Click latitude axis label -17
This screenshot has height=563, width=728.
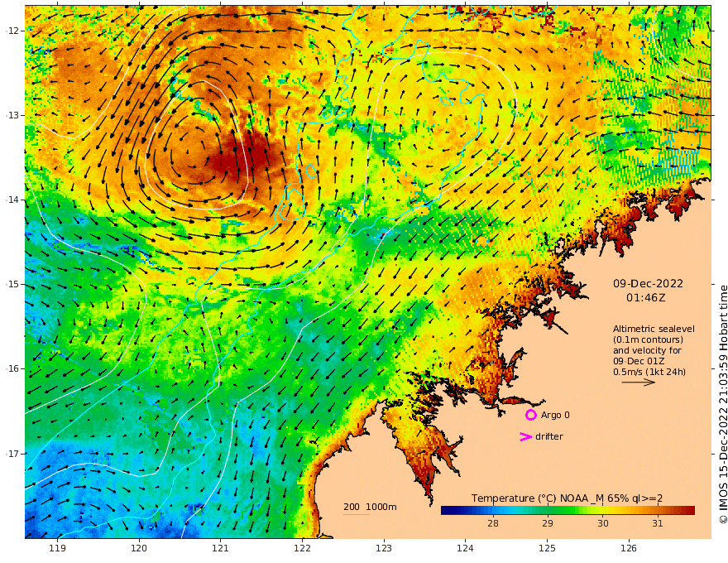12,454
